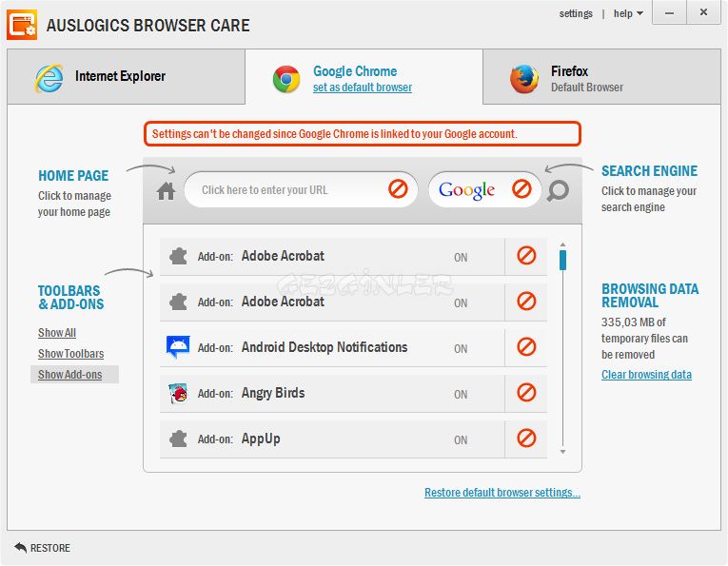Viewport: 728px width, 566px height.
Task: Minimize the Browser Care window
Action: [x=669, y=12]
